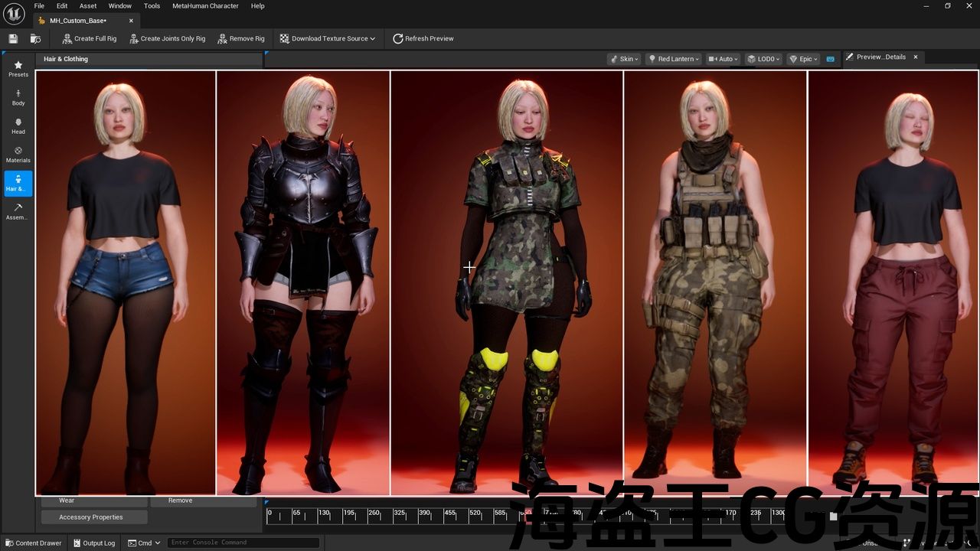The width and height of the screenshot is (980, 551).
Task: Toggle the Hair & Clothing sidebar mode
Action: pos(18,183)
